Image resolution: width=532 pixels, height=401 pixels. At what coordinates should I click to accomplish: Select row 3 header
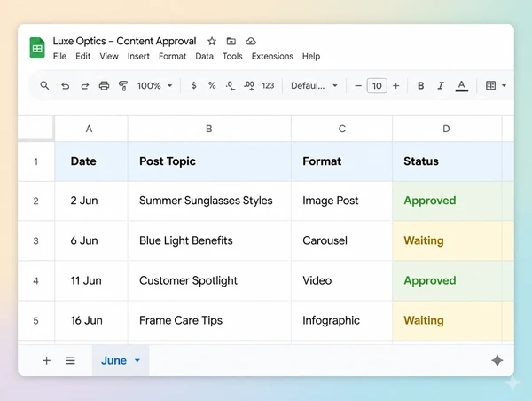tap(36, 240)
